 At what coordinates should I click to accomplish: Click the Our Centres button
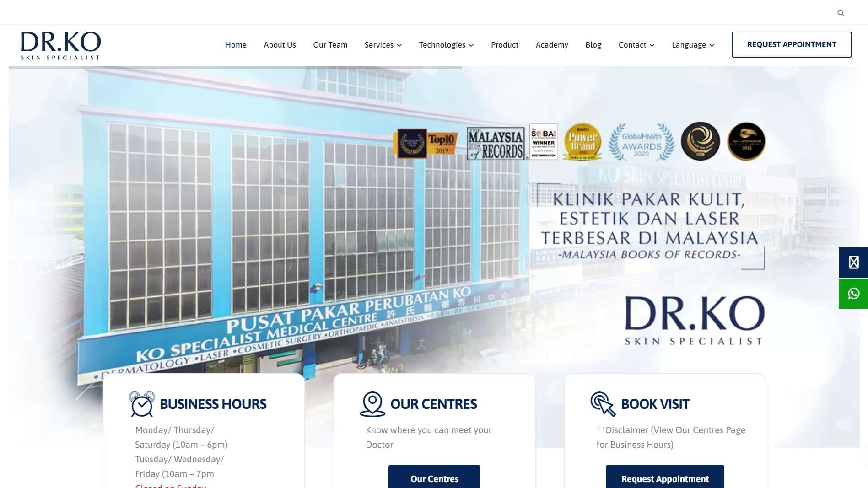(x=434, y=477)
